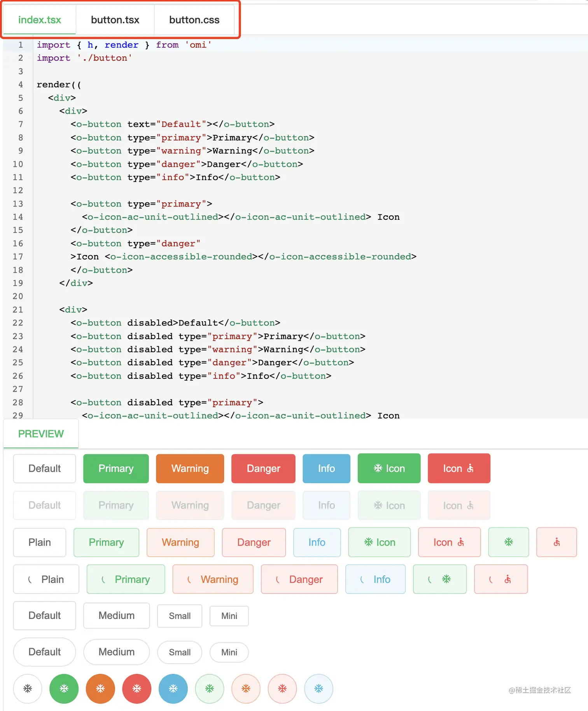The width and height of the screenshot is (588, 711).
Task: Click the solid Default button in first row
Action: (44, 468)
